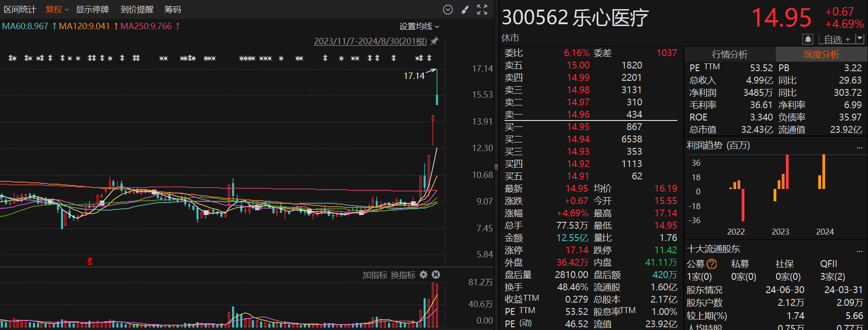Click the 量比 value 1.76
This screenshot has width=868, height=330.
click(x=668, y=238)
